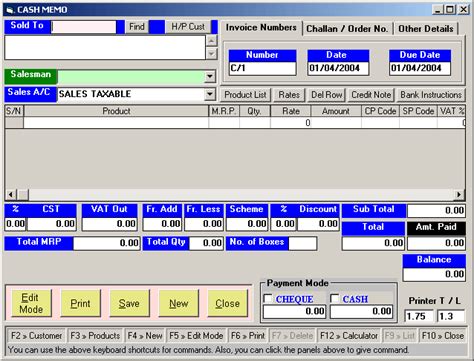Screen dimensions: 474x361
Task: Click the multiline customer address box
Action: click(105, 47)
